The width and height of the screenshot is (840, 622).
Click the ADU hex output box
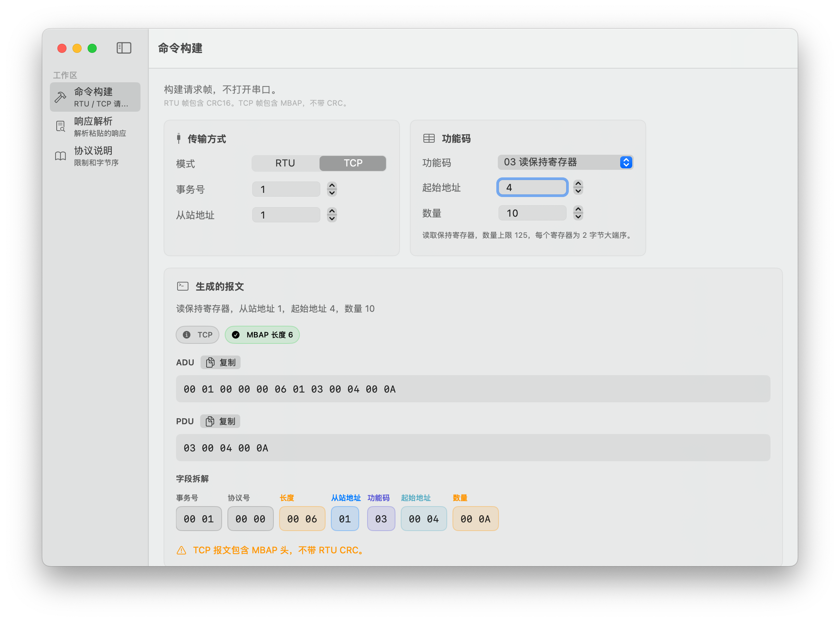click(473, 389)
